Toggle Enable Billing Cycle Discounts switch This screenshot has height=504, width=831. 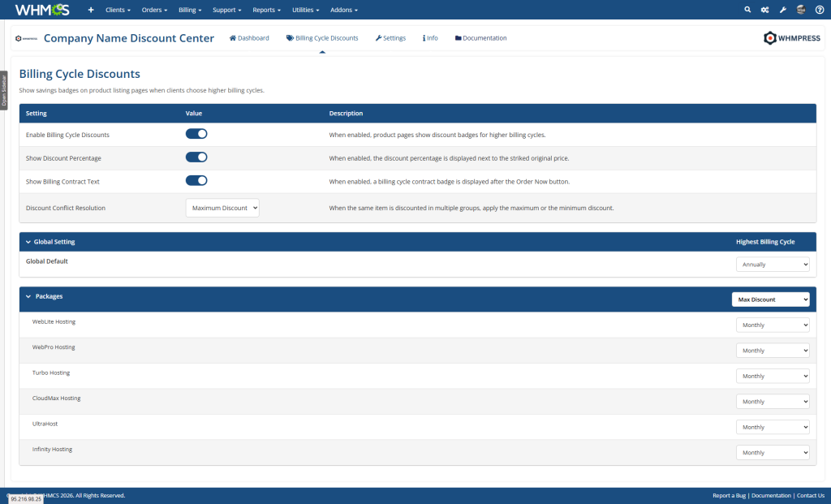coord(196,134)
